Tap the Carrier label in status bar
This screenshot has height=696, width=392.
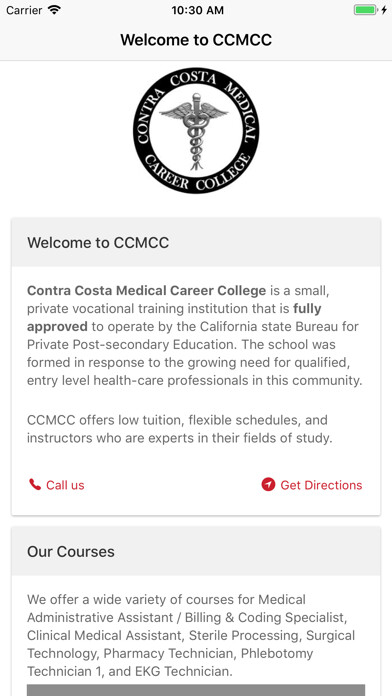tap(24, 10)
